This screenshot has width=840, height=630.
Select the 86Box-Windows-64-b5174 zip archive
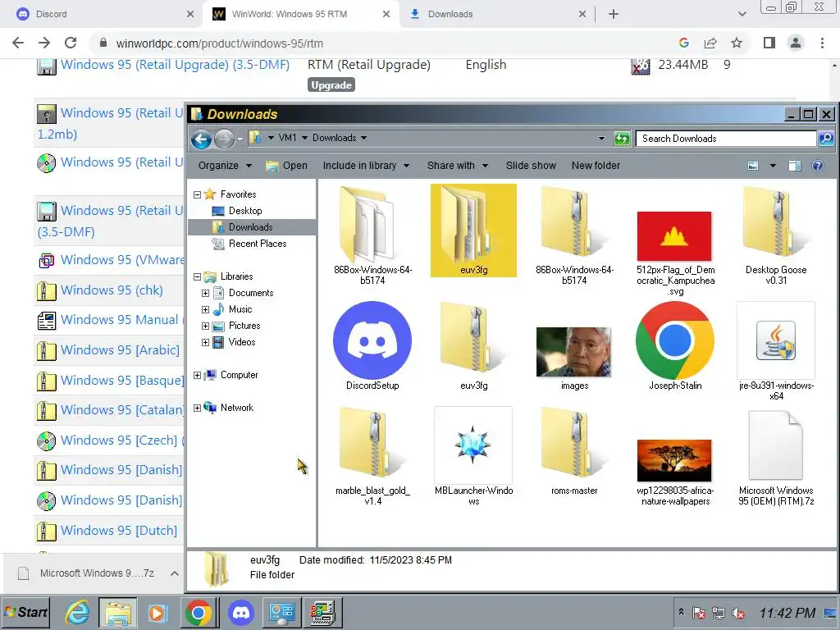[574, 234]
